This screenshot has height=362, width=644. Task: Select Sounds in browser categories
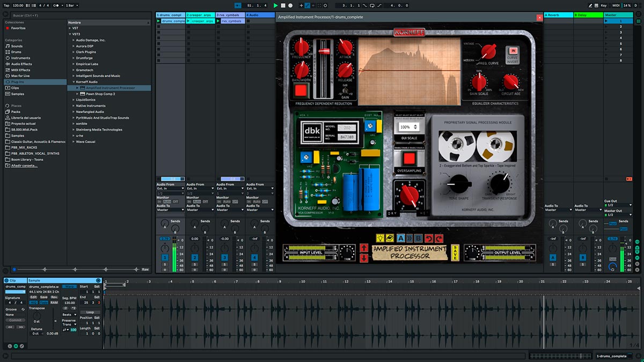(17, 46)
